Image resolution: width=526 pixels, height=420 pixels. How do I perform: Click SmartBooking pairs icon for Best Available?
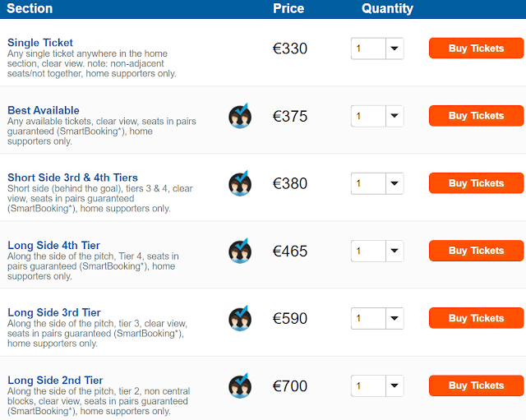point(240,116)
